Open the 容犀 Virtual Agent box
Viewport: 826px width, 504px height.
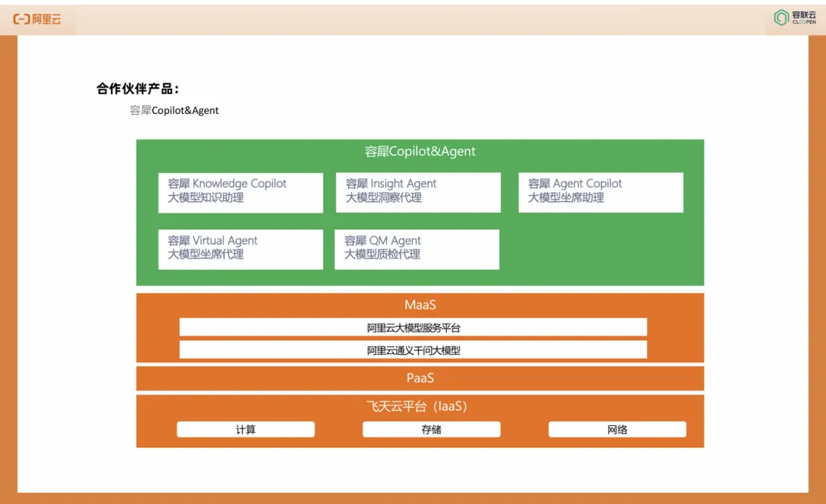(240, 249)
